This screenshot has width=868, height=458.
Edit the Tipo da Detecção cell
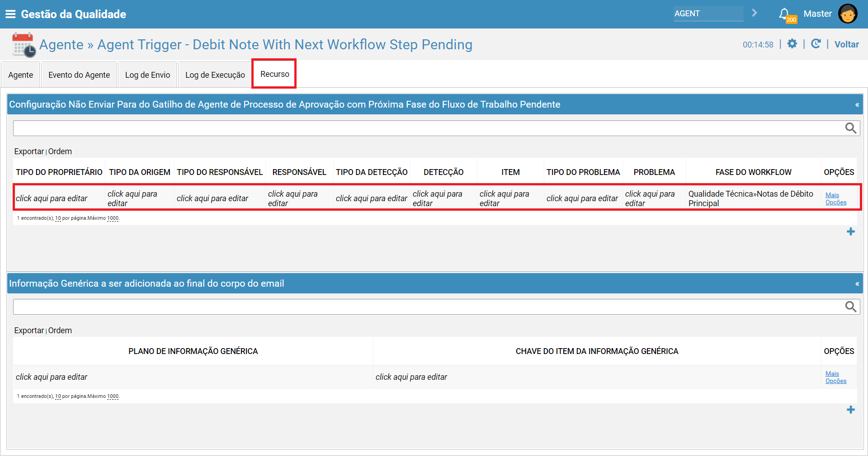pyautogui.click(x=372, y=198)
